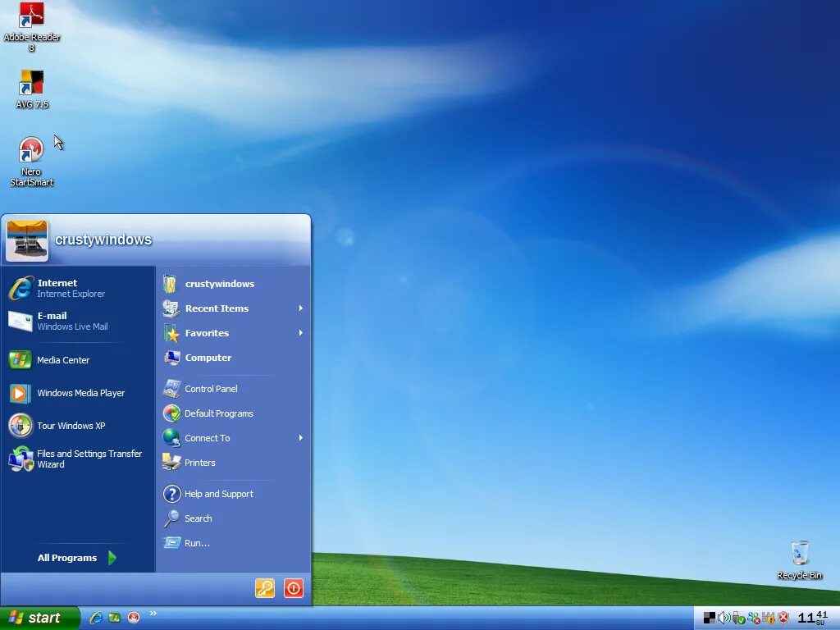Click the green Quick Launch icon
840x630 pixels.
tap(114, 618)
